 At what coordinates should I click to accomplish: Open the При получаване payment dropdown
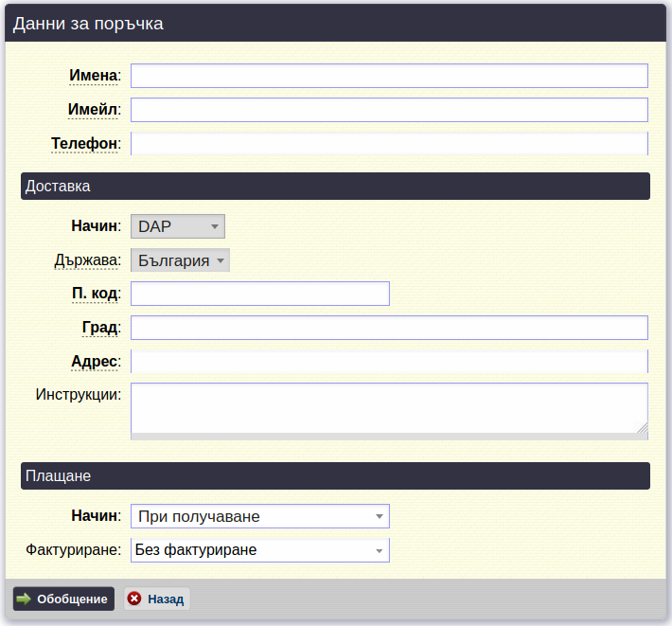pos(260,516)
